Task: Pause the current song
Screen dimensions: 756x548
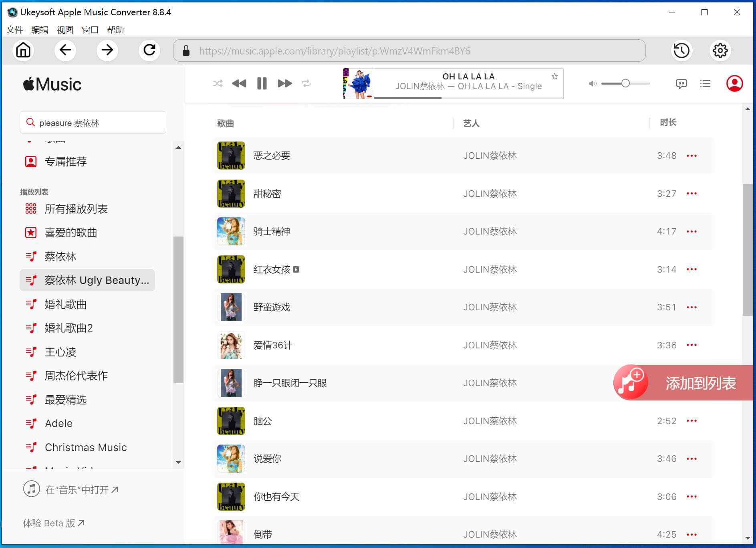Action: point(262,83)
